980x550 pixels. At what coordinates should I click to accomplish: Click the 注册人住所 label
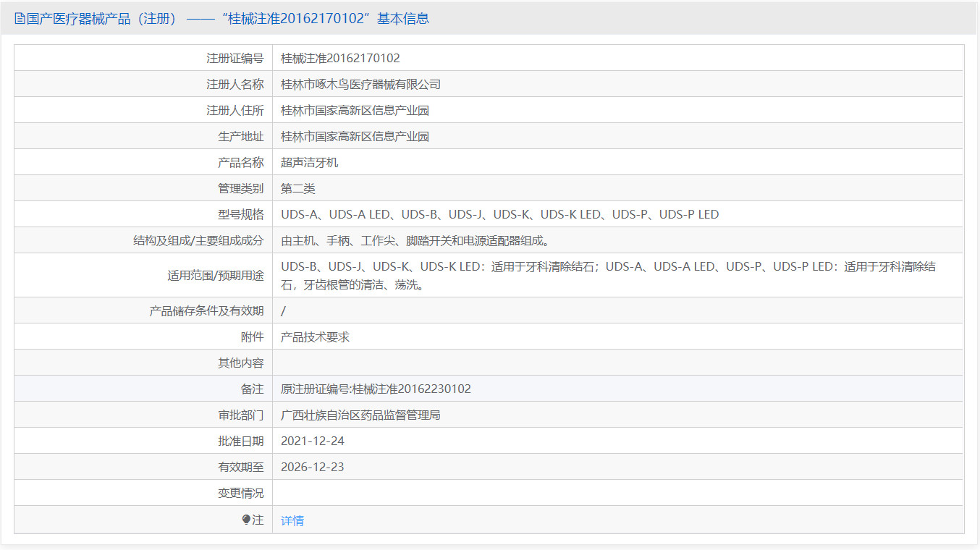point(235,110)
